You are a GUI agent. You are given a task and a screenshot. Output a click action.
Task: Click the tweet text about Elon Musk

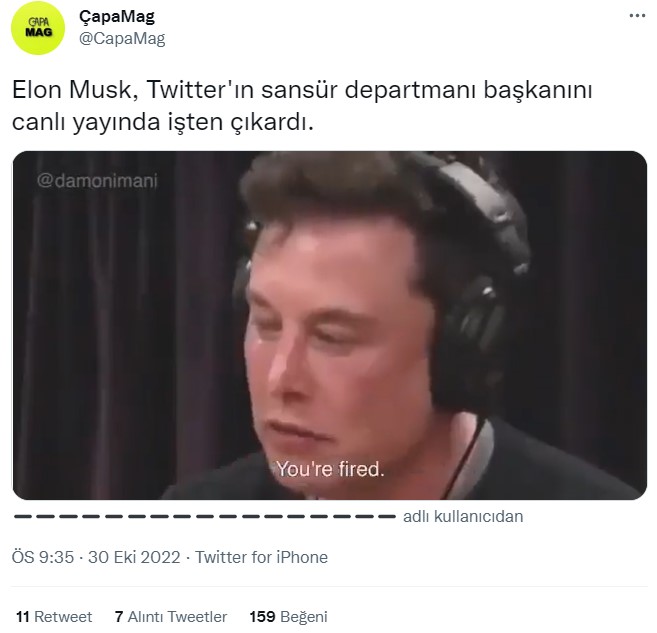(302, 106)
